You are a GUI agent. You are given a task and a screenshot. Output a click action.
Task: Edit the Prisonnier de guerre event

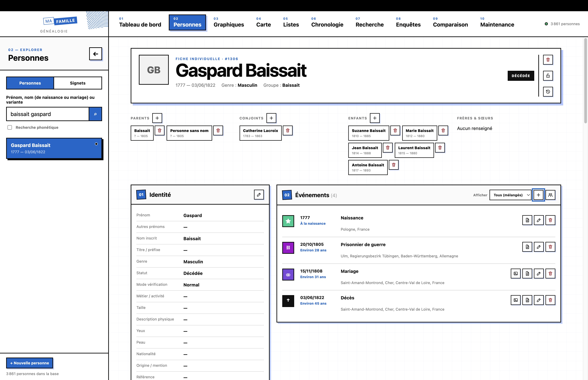(x=539, y=247)
